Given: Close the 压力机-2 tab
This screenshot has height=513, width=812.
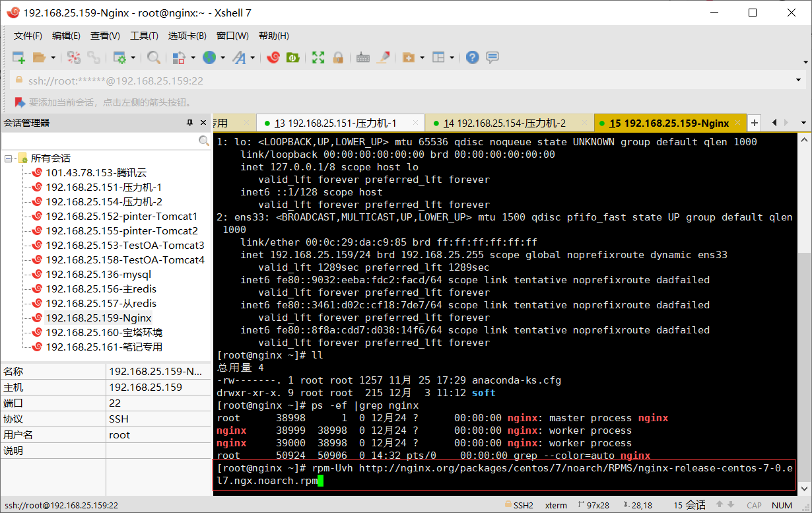Looking at the screenshot, I should (x=584, y=123).
